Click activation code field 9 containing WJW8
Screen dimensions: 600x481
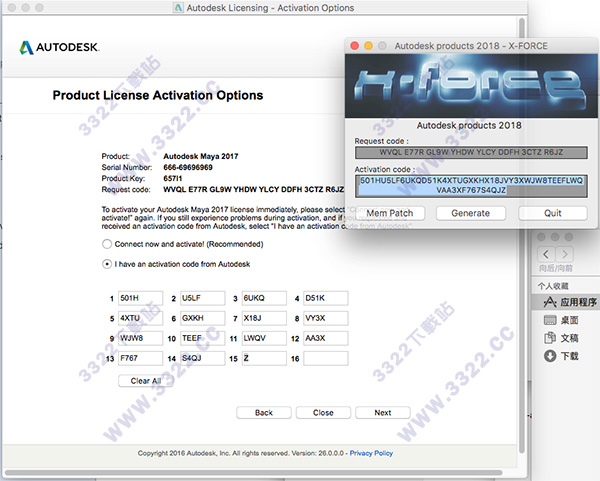click(x=140, y=338)
